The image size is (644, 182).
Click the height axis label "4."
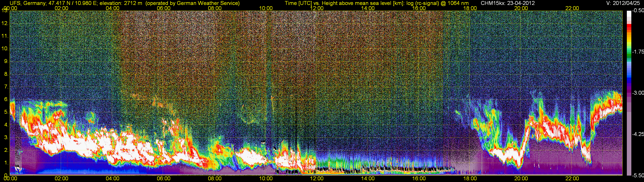pos(6,125)
